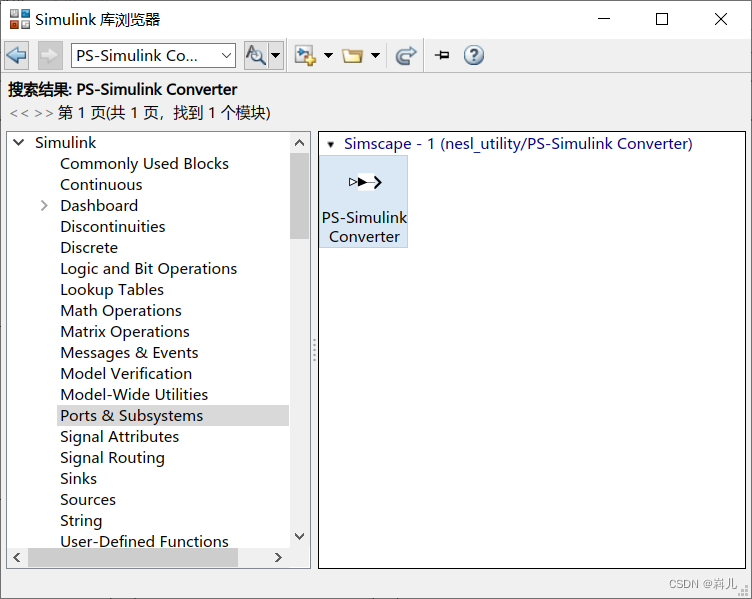
Task: Select the Lookup Tables library
Action: [x=112, y=290]
